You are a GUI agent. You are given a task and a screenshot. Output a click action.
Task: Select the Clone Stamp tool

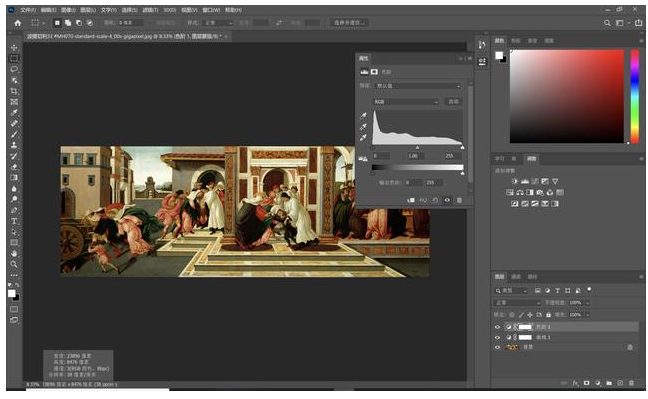click(14, 145)
